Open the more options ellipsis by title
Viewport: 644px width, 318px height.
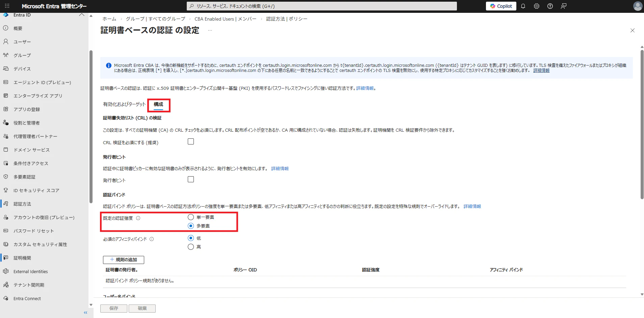click(210, 30)
